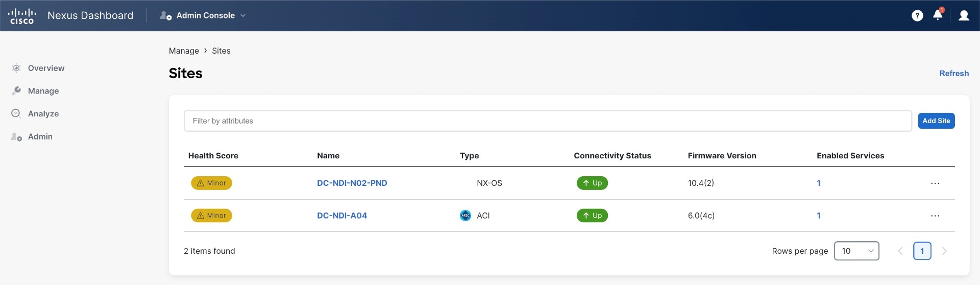
Task: Open enabled services count for DC-NDI-N02-PND
Action: click(x=819, y=183)
